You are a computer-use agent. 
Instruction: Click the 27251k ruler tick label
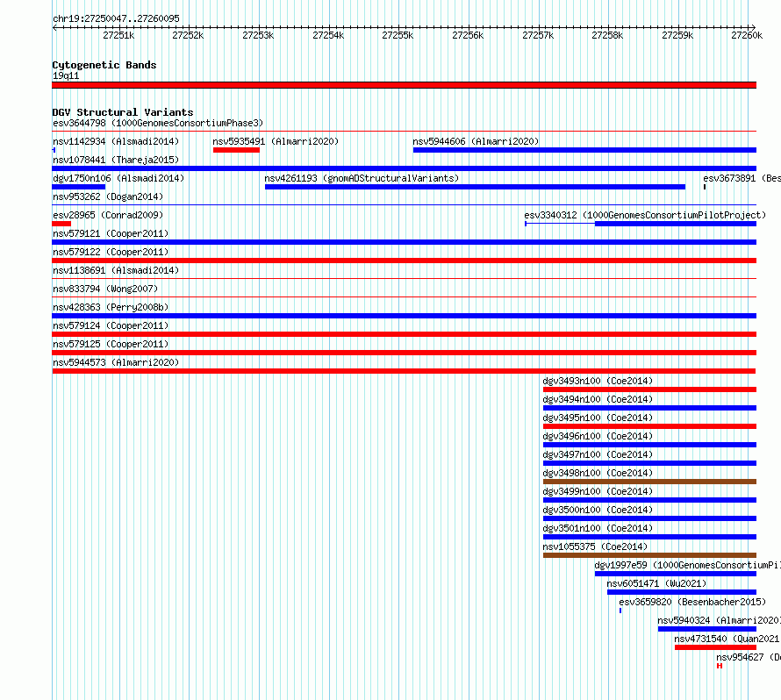click(x=118, y=35)
